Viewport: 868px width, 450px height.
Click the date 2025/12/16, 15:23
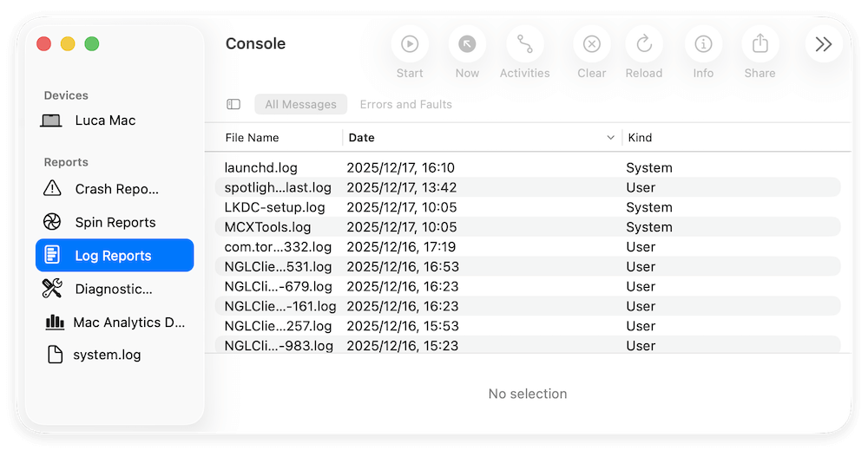coord(403,346)
